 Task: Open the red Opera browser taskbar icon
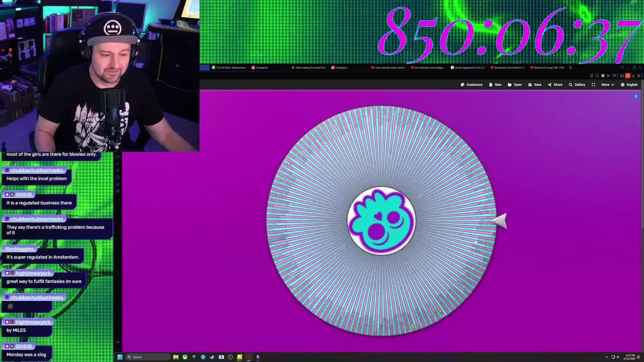point(249,357)
